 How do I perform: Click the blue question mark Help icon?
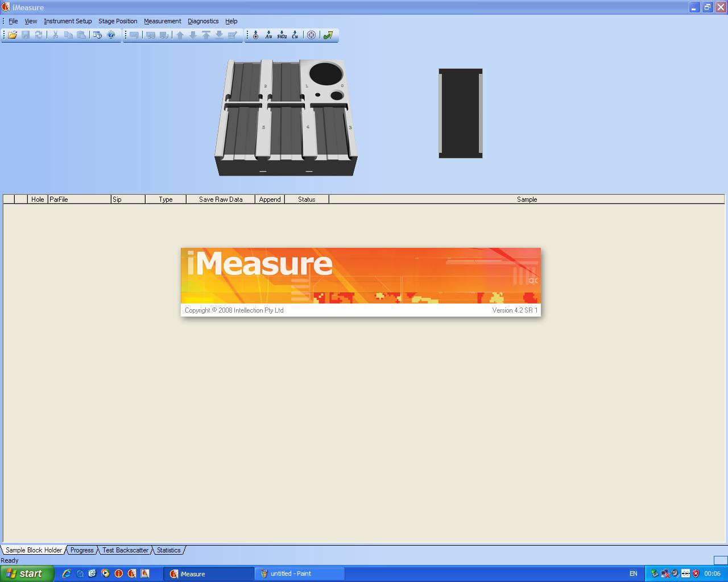click(111, 35)
